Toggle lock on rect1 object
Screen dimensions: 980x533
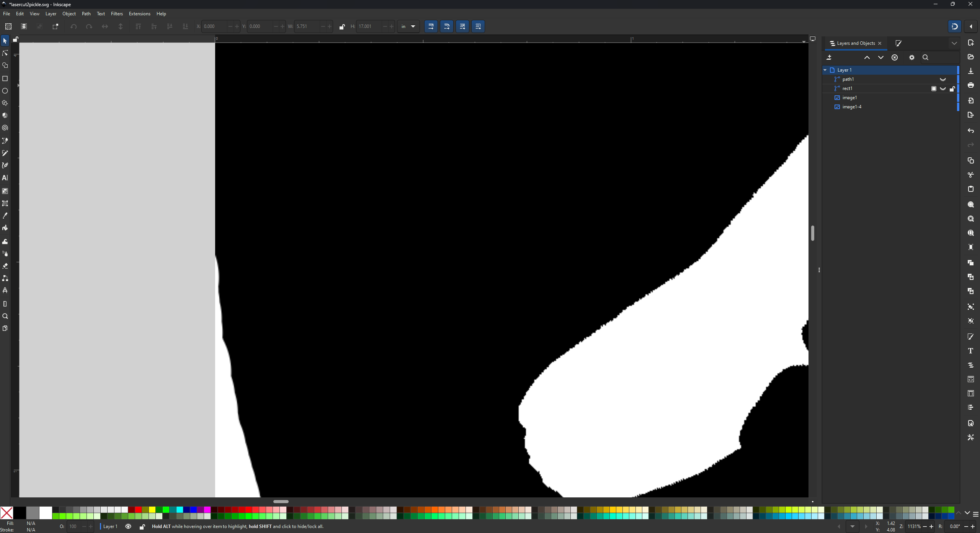[952, 89]
